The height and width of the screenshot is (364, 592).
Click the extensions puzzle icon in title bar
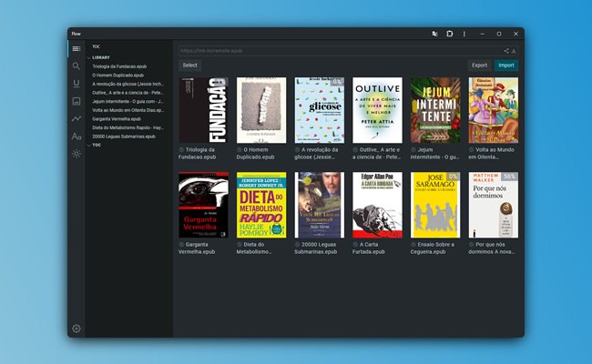(449, 34)
